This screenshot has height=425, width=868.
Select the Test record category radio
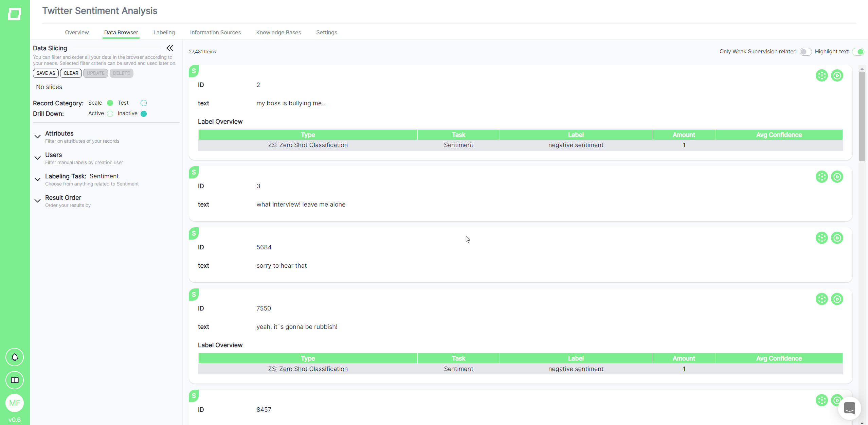(144, 103)
